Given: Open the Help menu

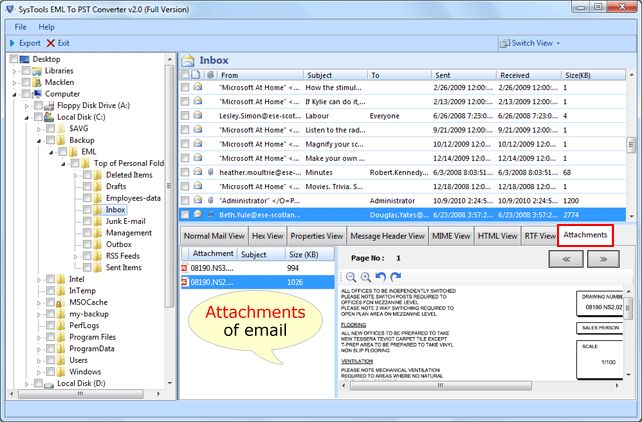Looking at the screenshot, I should (46, 27).
